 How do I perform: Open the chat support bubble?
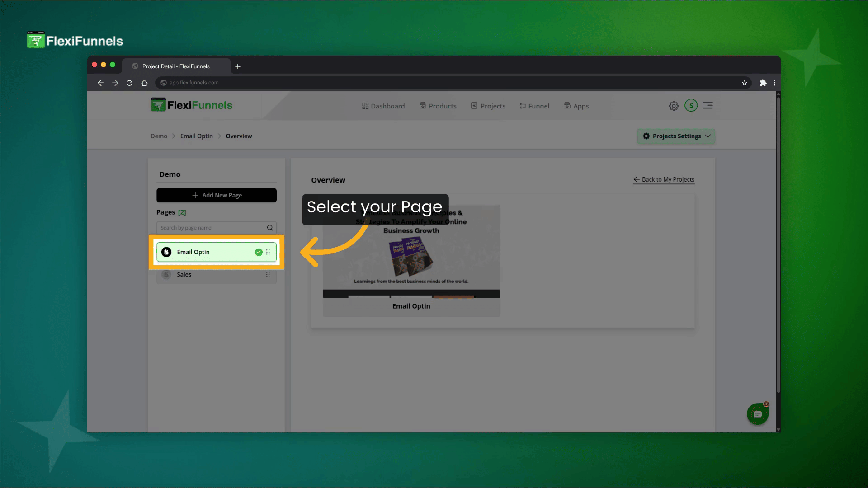758,414
